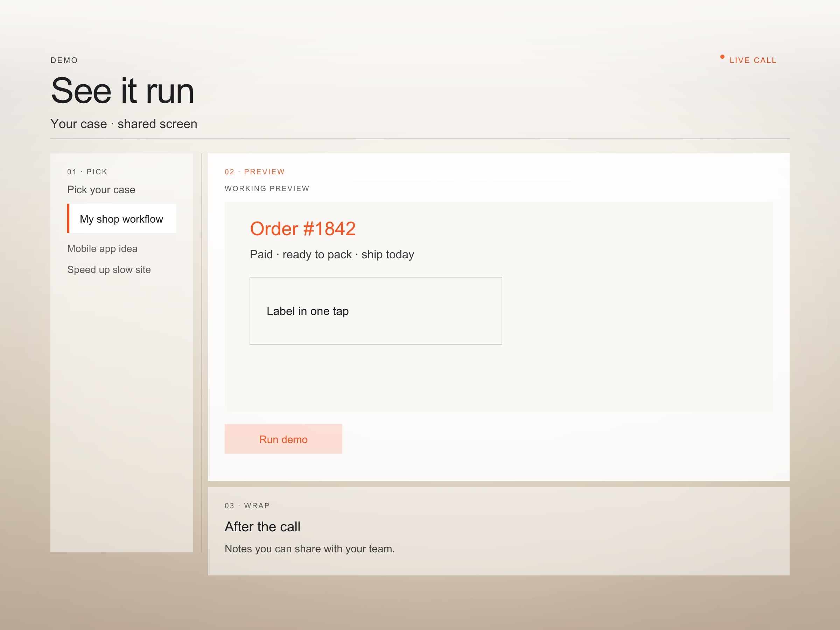
Task: Click the Order #1842 heading
Action: coord(303,229)
